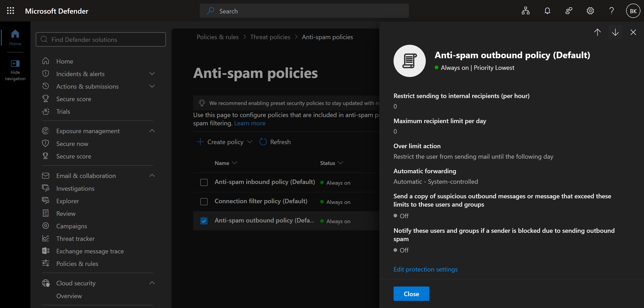
Task: Click the top Secure score trophy icon
Action: (45, 98)
